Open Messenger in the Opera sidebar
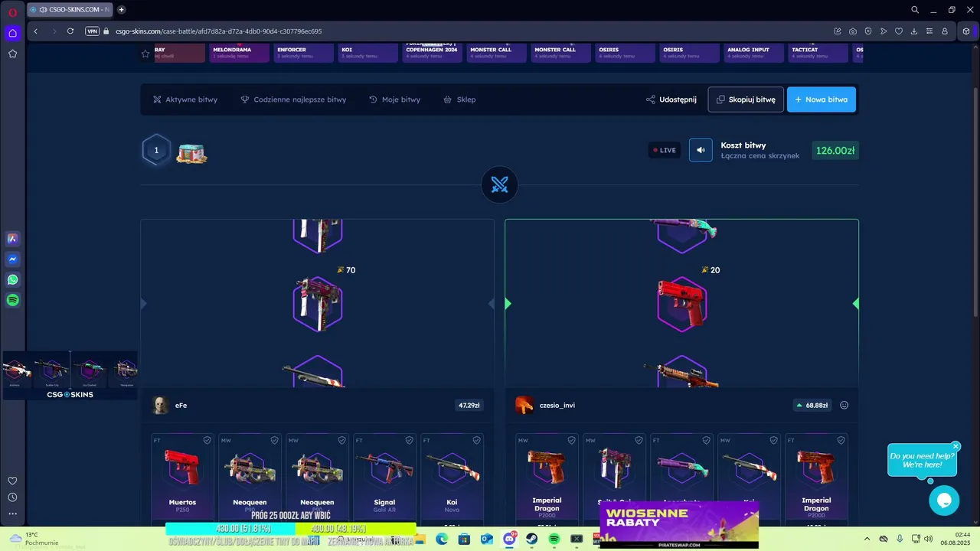This screenshot has height=551, width=980. click(x=12, y=259)
